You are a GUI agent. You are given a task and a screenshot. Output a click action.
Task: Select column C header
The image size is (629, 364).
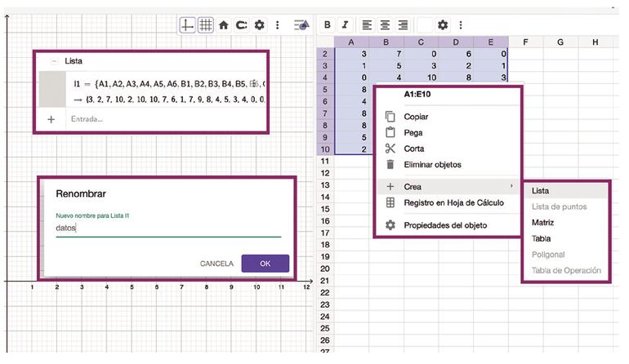(422, 42)
